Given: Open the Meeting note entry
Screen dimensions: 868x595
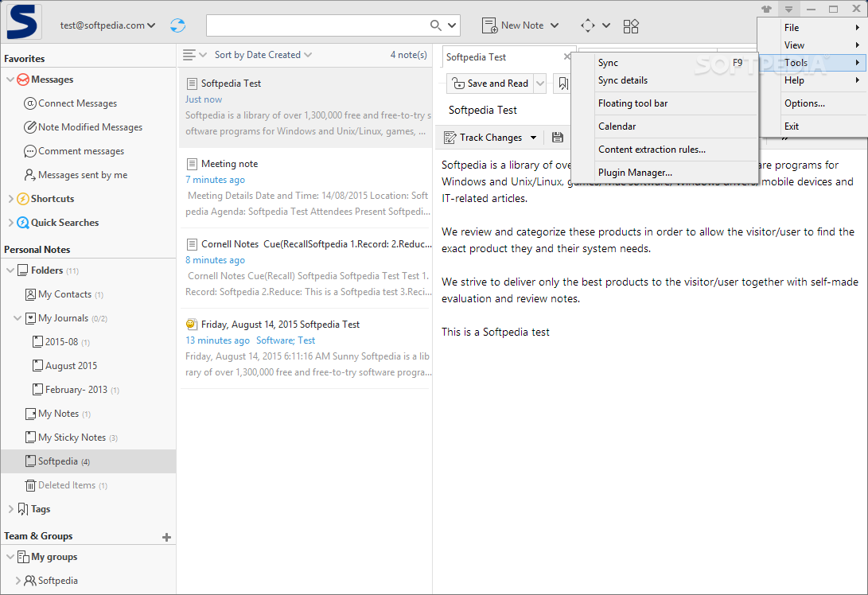Looking at the screenshot, I should pos(305,188).
